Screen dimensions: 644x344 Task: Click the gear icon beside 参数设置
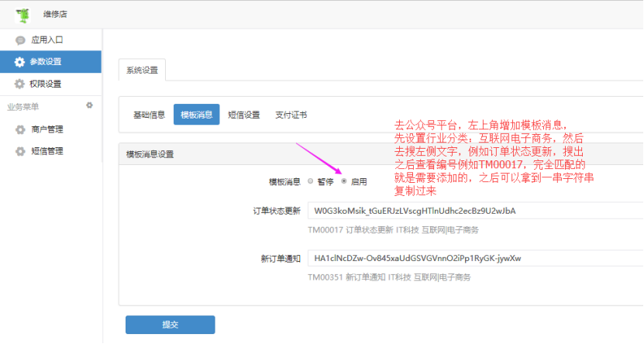[x=19, y=62]
